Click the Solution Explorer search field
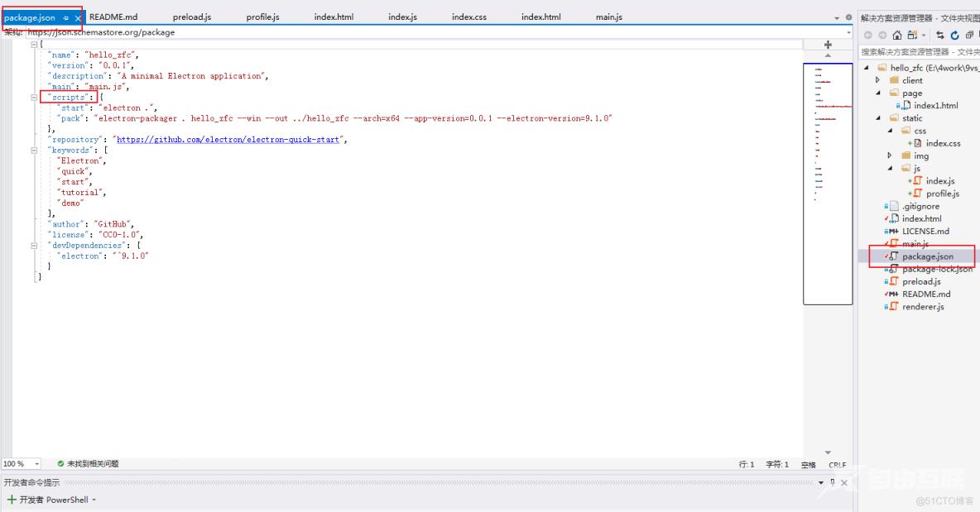The height and width of the screenshot is (512, 980). click(x=919, y=51)
